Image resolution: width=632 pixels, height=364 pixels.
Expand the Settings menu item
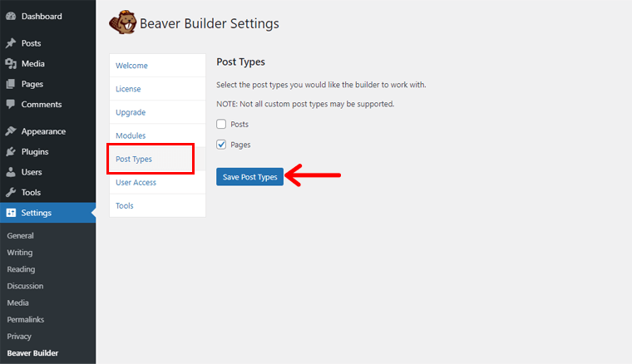36,213
